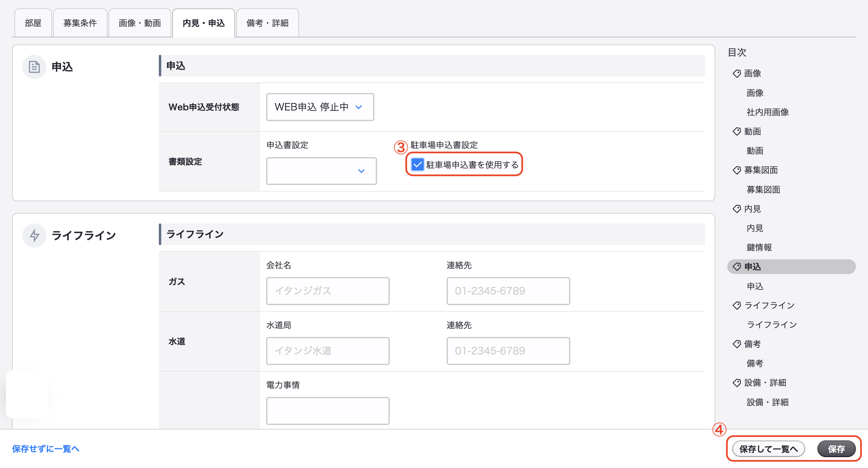
Task: Click tag icon next to 内見 in 目次
Action: click(737, 209)
